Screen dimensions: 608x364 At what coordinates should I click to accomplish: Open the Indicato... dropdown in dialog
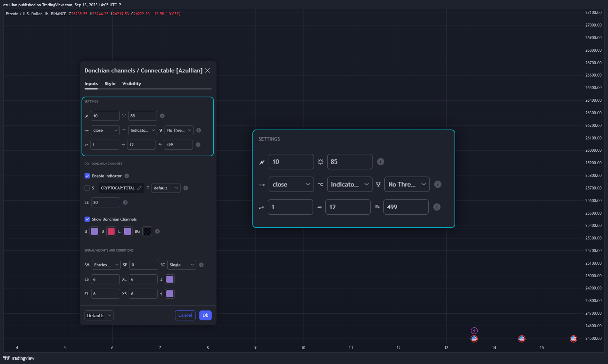pos(142,130)
